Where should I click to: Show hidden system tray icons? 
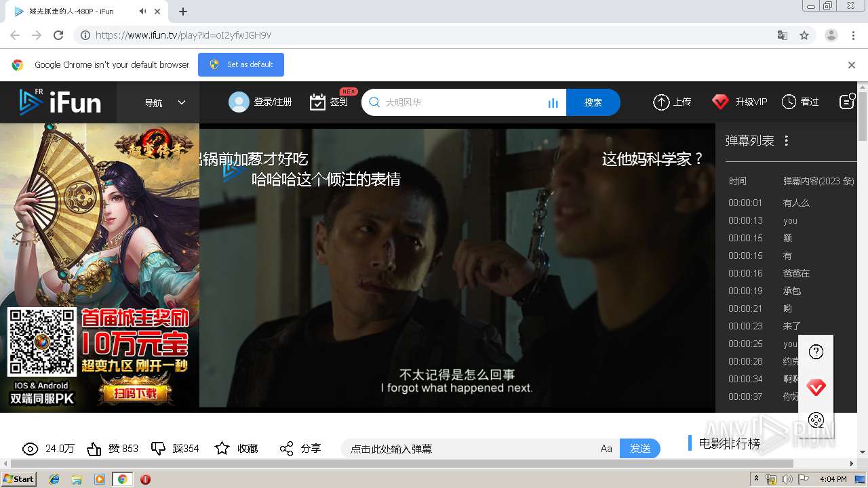click(757, 479)
